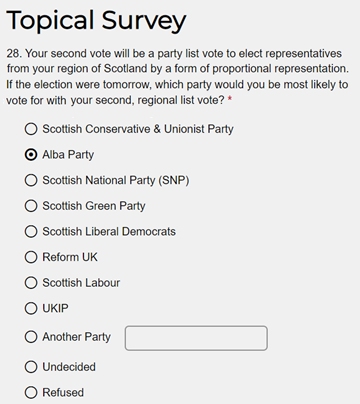Tick the UKIP radio button
The height and width of the screenshot is (404, 360).
31,308
